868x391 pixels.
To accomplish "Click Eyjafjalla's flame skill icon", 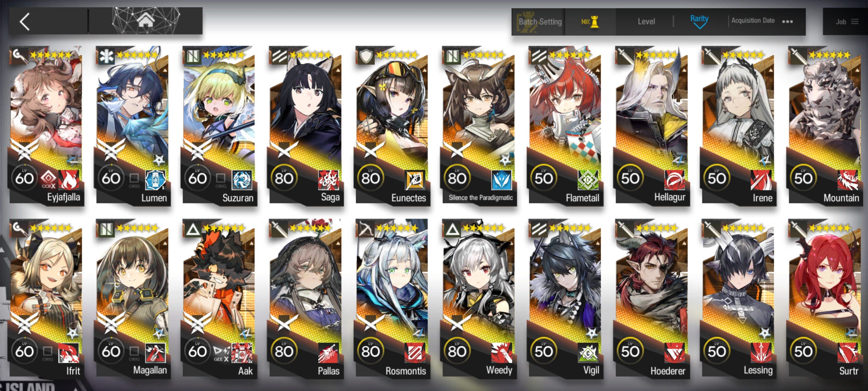I will click(69, 180).
